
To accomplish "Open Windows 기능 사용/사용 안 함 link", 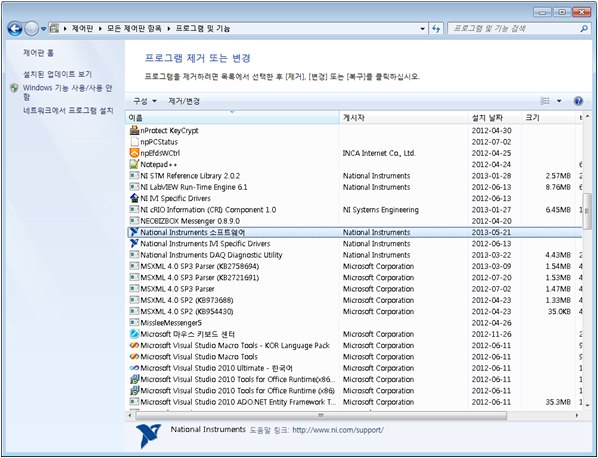I will coord(68,92).
